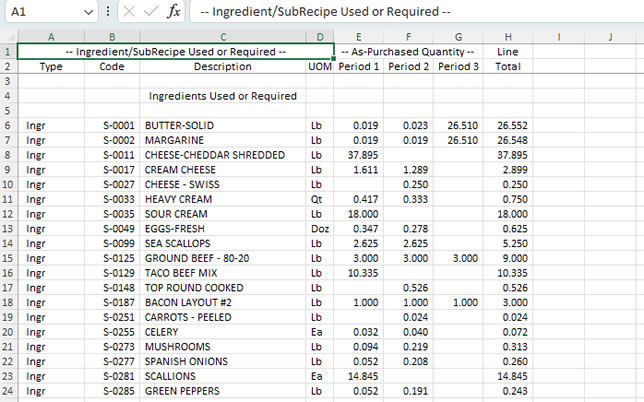Viewport: 644px width, 402px height.
Task: Click code cell 'S-0017'
Action: (x=112, y=170)
